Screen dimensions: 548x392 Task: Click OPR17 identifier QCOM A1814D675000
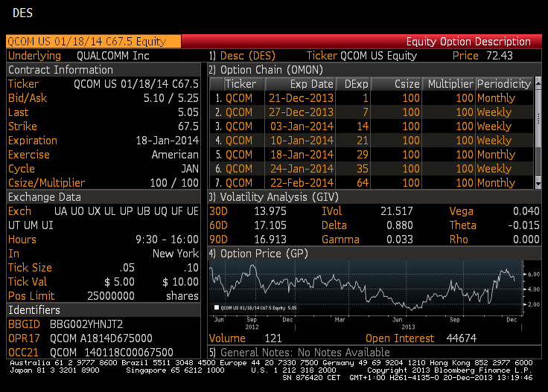[101, 338]
